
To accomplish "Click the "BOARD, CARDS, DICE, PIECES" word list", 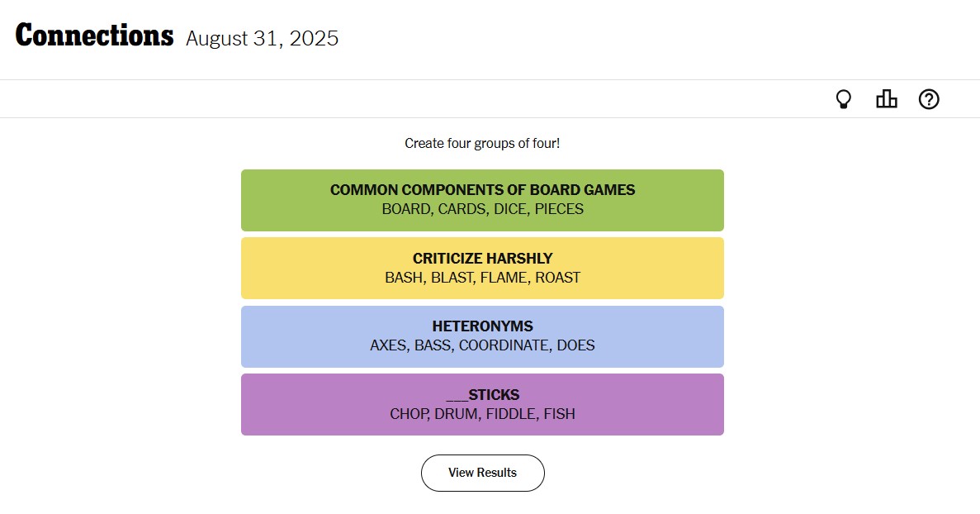I will pyautogui.click(x=482, y=210).
